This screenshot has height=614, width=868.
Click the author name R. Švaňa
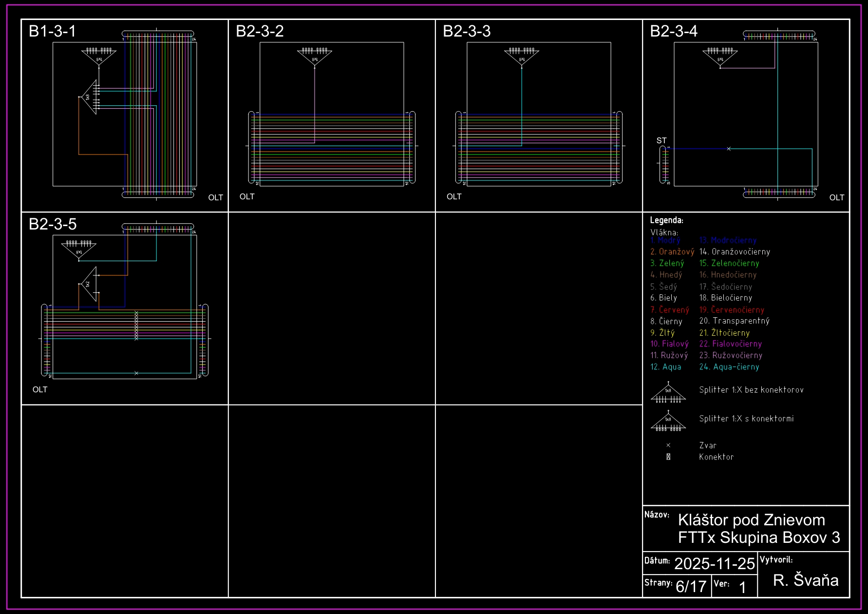click(806, 580)
